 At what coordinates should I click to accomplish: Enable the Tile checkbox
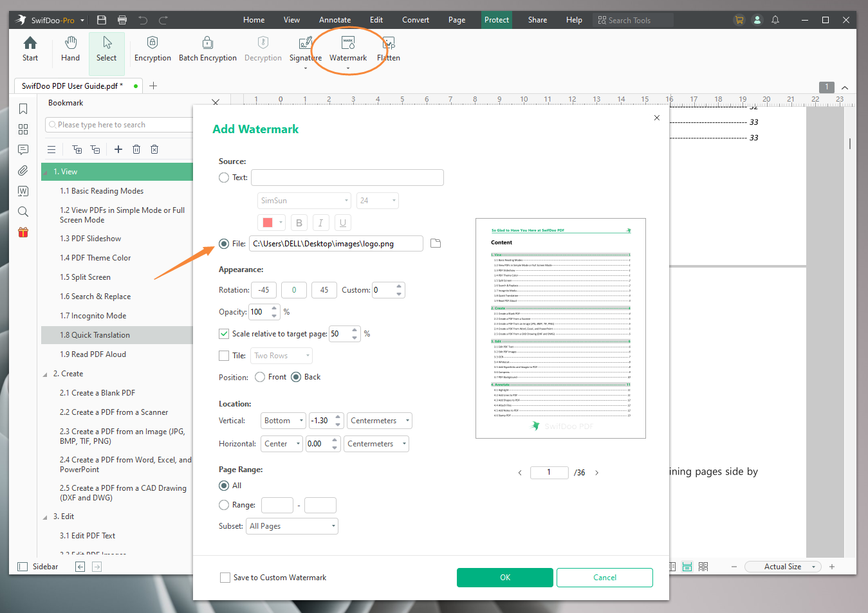click(x=224, y=356)
